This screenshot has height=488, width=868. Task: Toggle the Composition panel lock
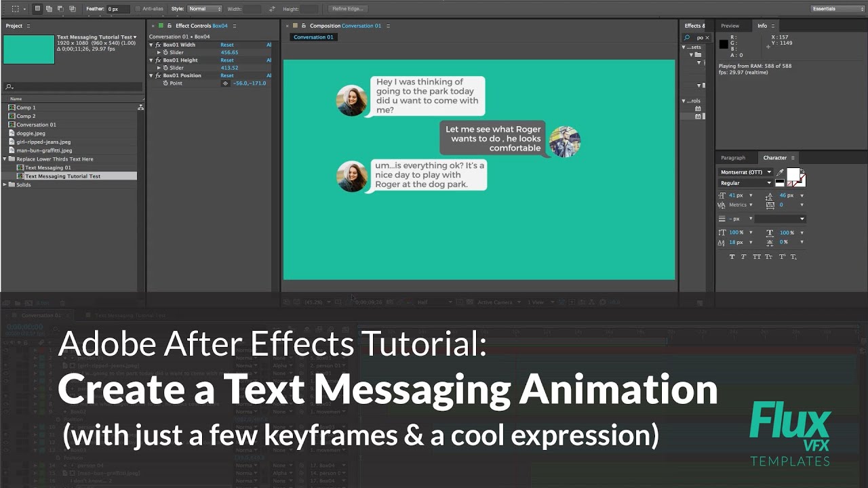click(x=303, y=26)
